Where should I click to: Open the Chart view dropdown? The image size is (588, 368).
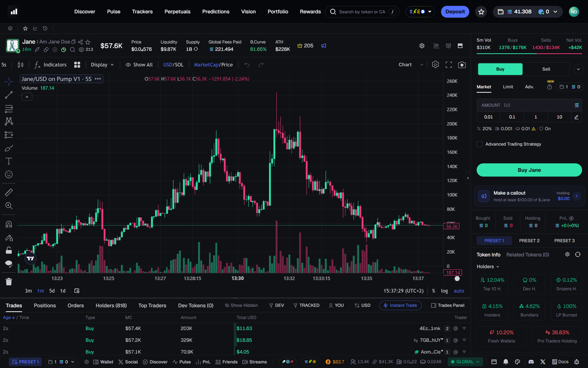click(411, 65)
